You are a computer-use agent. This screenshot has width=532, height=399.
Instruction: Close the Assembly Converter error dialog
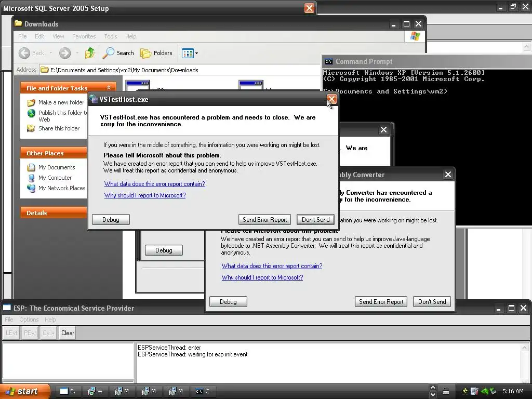(x=448, y=175)
